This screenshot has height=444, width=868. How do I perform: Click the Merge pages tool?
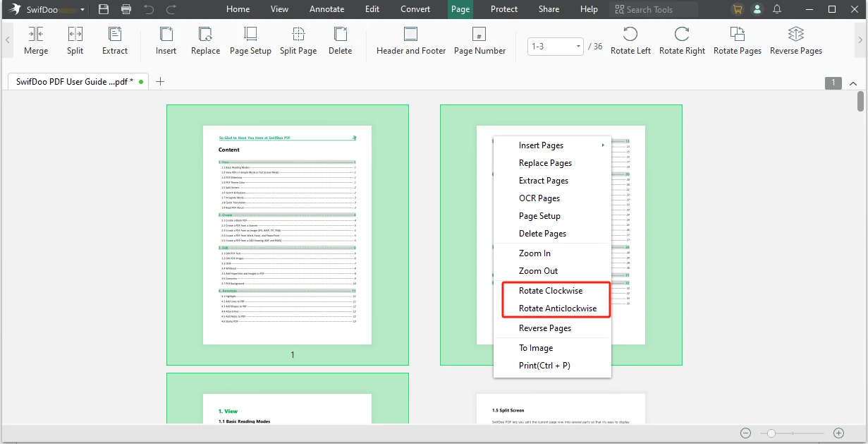[36, 41]
